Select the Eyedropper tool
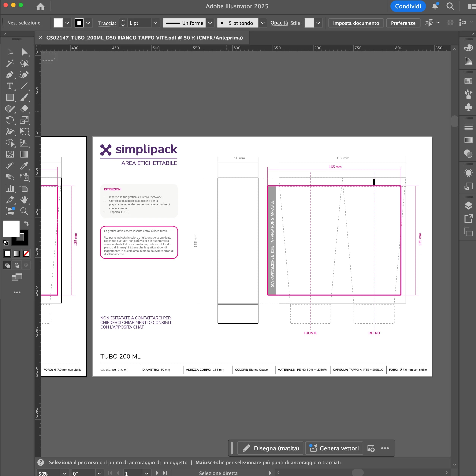This screenshot has height=476, width=476. [x=24, y=166]
